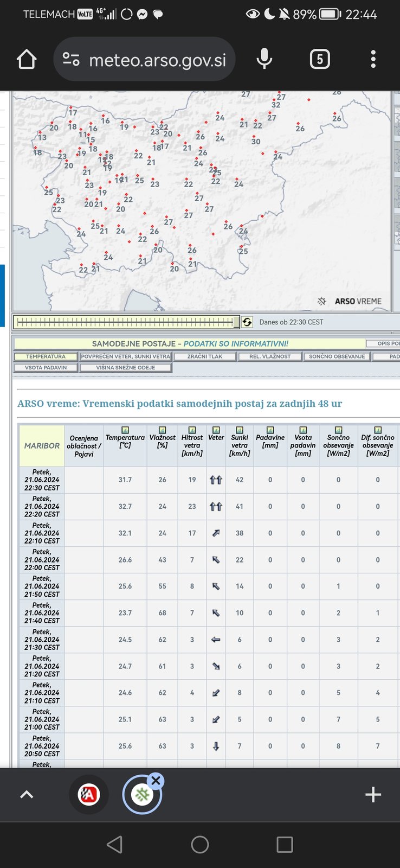
Task: Click temperature value 26.6
Action: pos(125,559)
